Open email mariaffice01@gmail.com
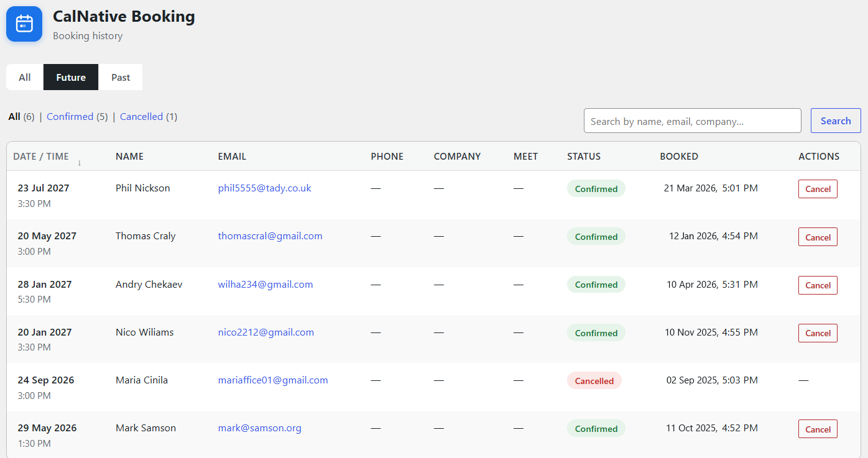Image resolution: width=868 pixels, height=458 pixels. click(273, 380)
